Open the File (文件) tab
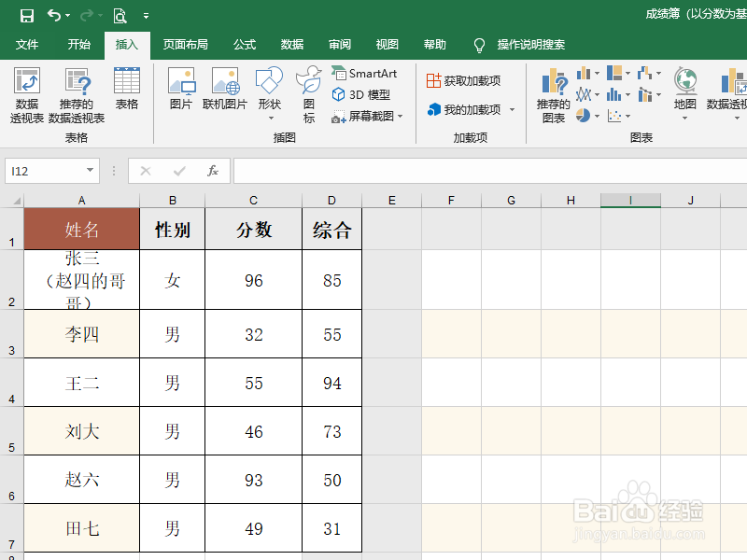747x560 pixels. pos(27,45)
